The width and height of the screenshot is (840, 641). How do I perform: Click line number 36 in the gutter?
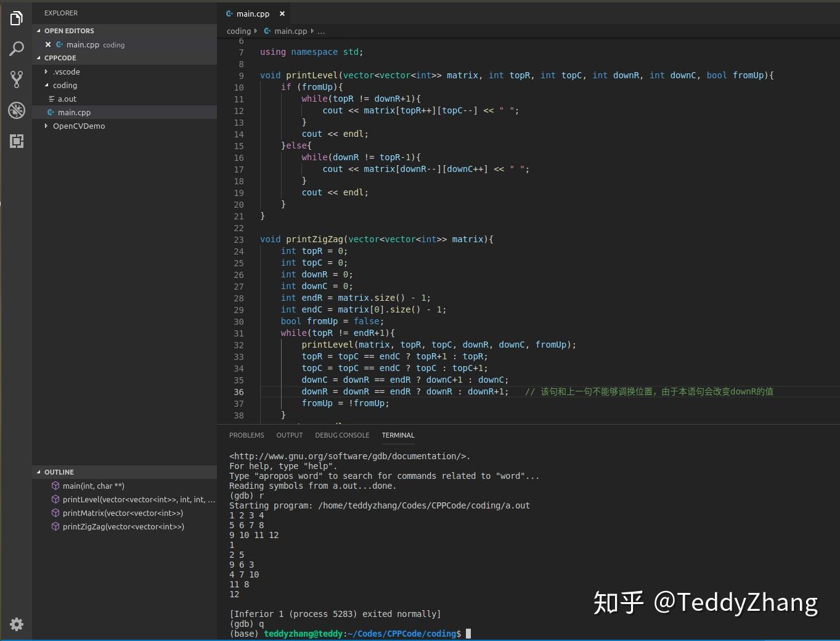click(239, 392)
